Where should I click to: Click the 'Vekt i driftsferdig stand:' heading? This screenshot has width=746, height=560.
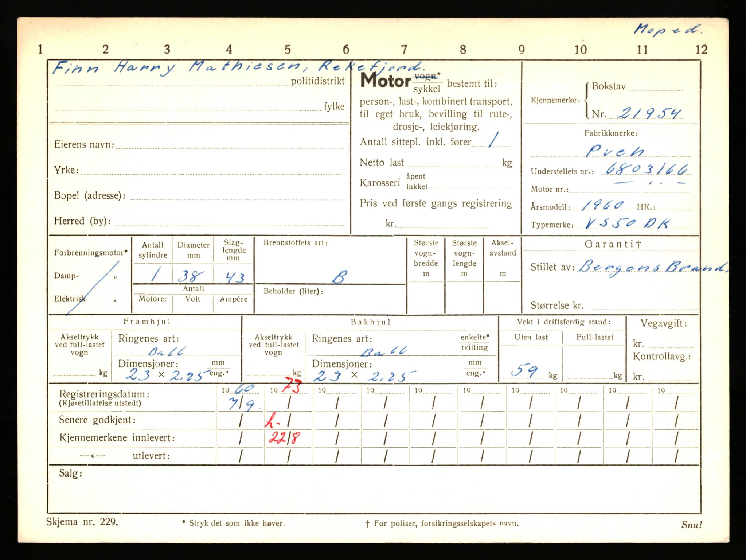tap(564, 322)
